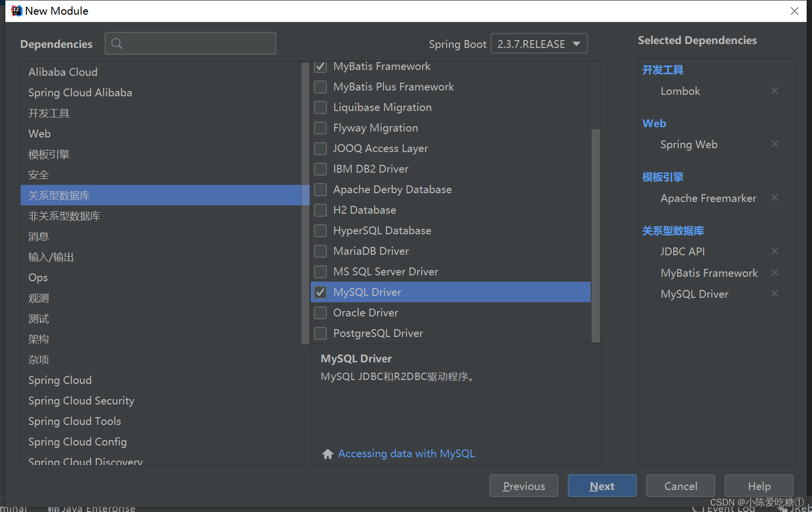
Task: Select the 消息 category
Action: coord(161,236)
